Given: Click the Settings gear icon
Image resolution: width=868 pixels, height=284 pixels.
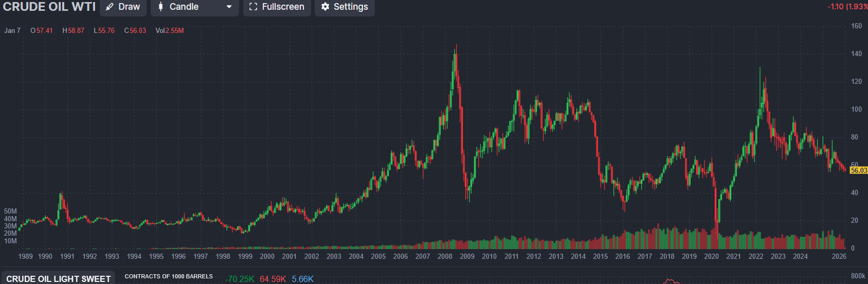Looking at the screenshot, I should 325,7.
